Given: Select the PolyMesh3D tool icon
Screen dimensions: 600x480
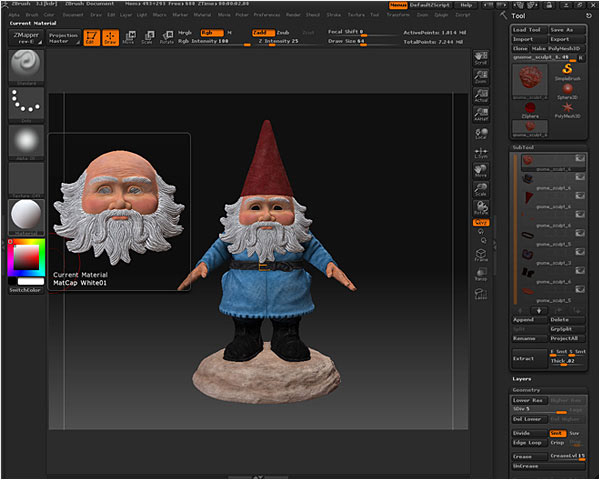Looking at the screenshot, I should (567, 110).
